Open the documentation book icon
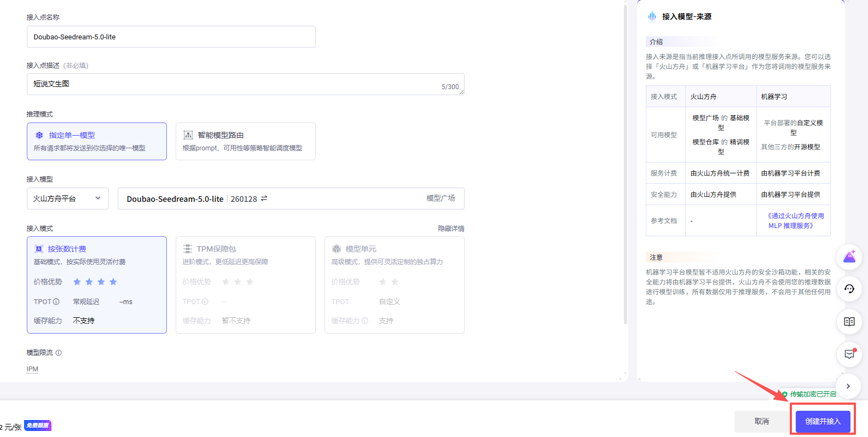The height and width of the screenshot is (437, 868). tap(849, 322)
